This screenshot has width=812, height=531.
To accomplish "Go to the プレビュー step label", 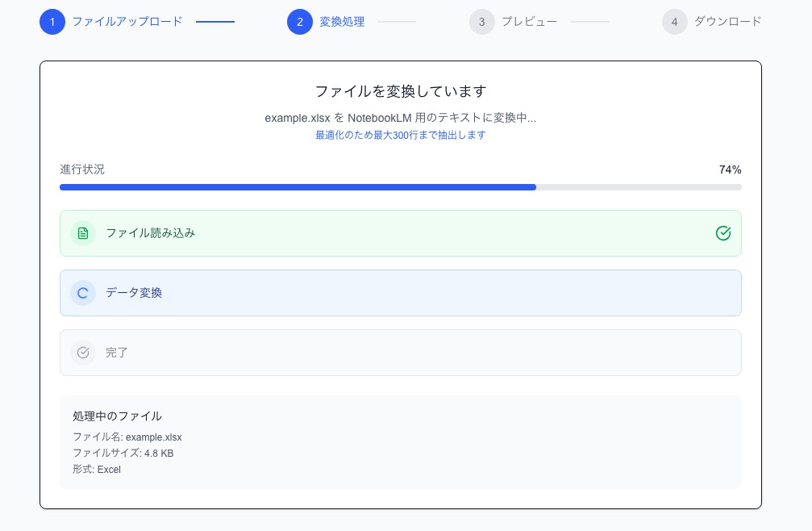I will click(529, 22).
